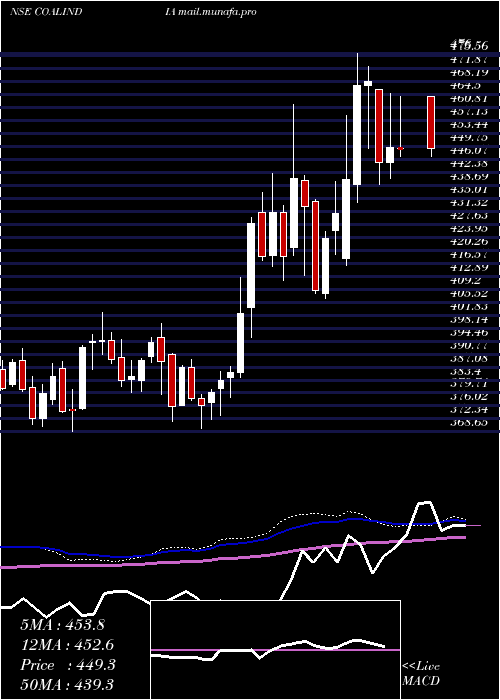The width and height of the screenshot is (500, 700).
Task: Click the 416.57 price axis label
Action: pyautogui.click(x=469, y=255)
